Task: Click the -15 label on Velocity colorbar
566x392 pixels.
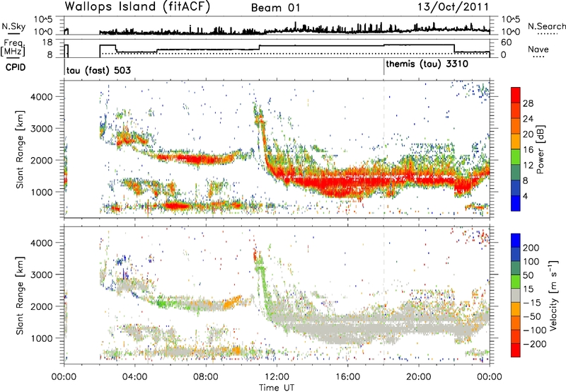Action: [531, 303]
